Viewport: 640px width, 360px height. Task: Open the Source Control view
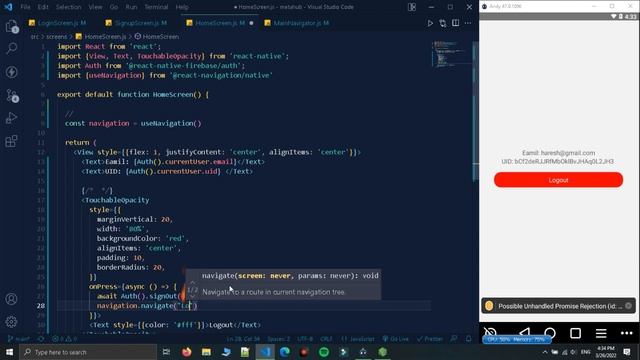[x=11, y=96]
